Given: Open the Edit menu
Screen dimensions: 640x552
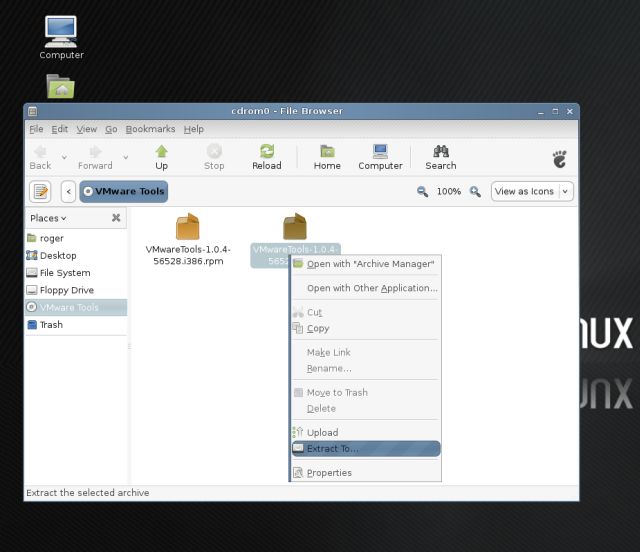Looking at the screenshot, I should point(60,129).
